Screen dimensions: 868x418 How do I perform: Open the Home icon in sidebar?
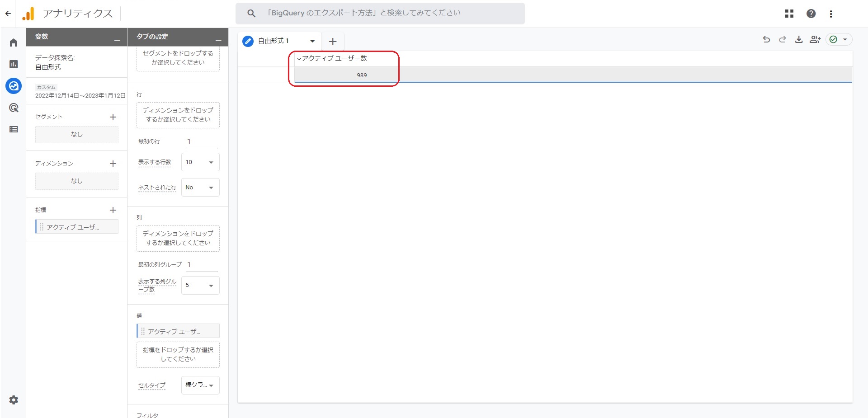14,42
